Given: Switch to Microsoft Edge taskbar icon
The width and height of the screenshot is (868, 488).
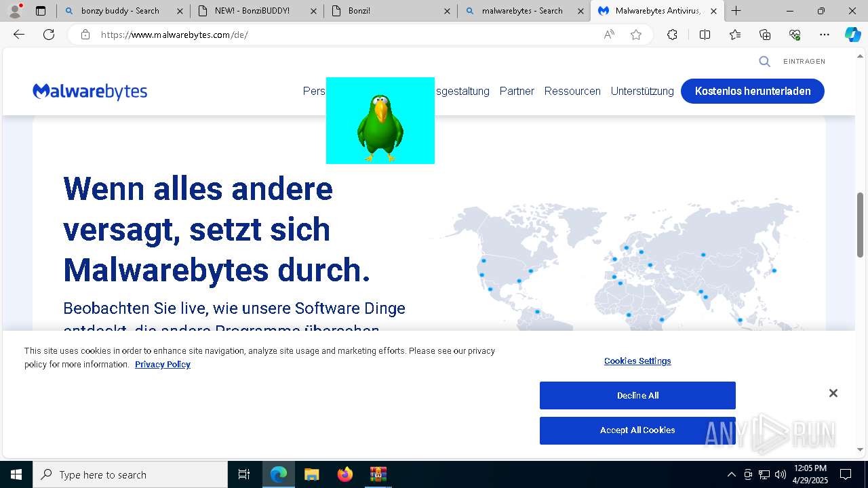Looking at the screenshot, I should pos(279,474).
